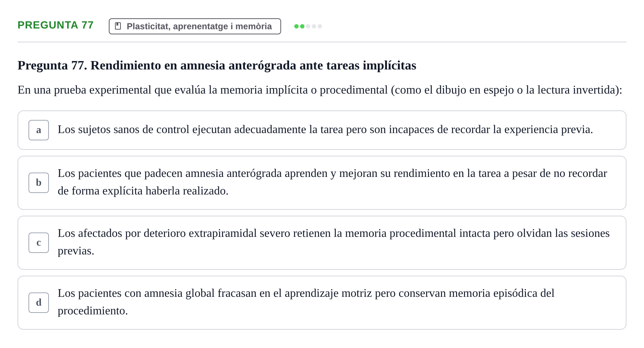Viewport: 644px width, 348px height.
Task: Click answer text 'Los sujetos sanos de control'
Action: pos(325,129)
